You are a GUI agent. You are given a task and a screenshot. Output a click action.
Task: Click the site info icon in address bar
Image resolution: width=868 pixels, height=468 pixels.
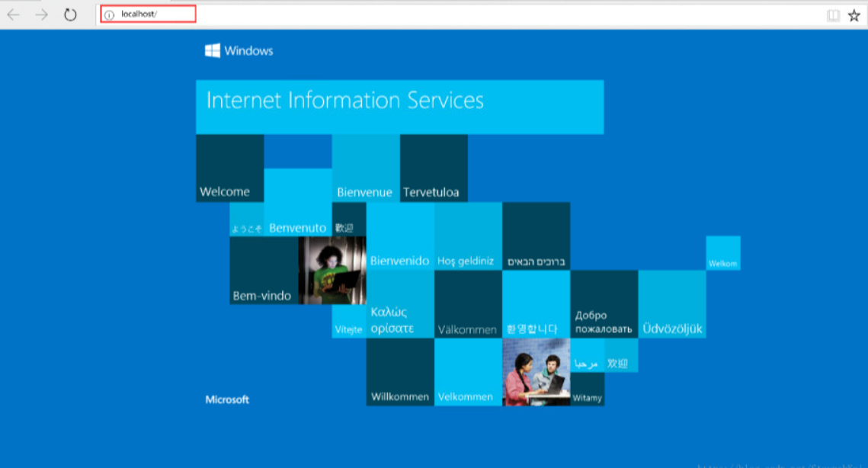tap(110, 15)
